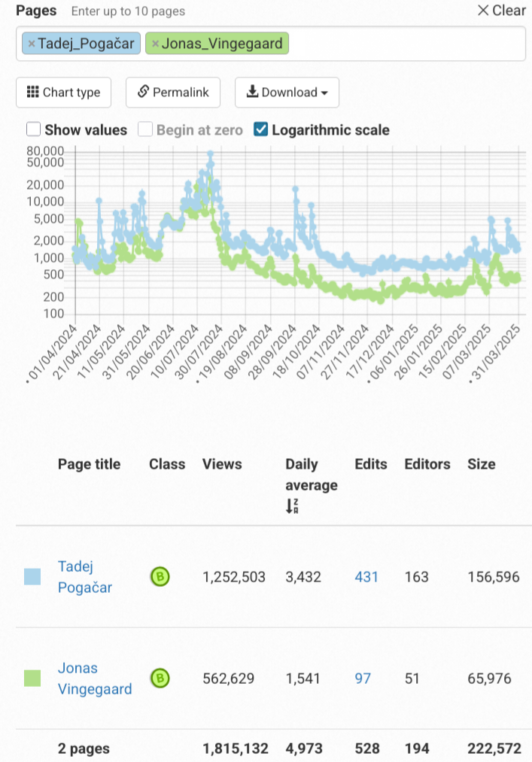This screenshot has width=532, height=762.
Task: Sort table by Size column
Action: [x=481, y=464]
